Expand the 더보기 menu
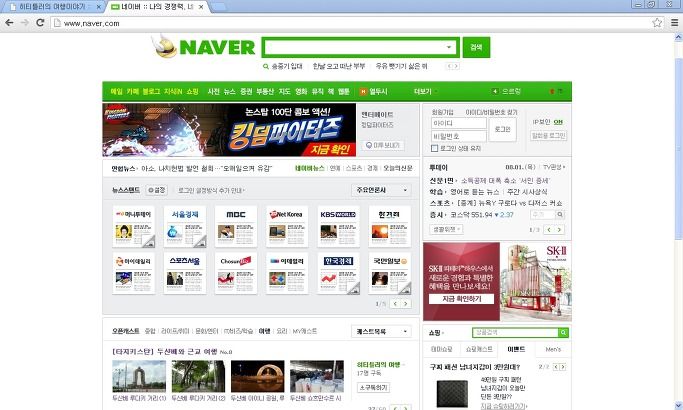683x410 pixels. 423,91
